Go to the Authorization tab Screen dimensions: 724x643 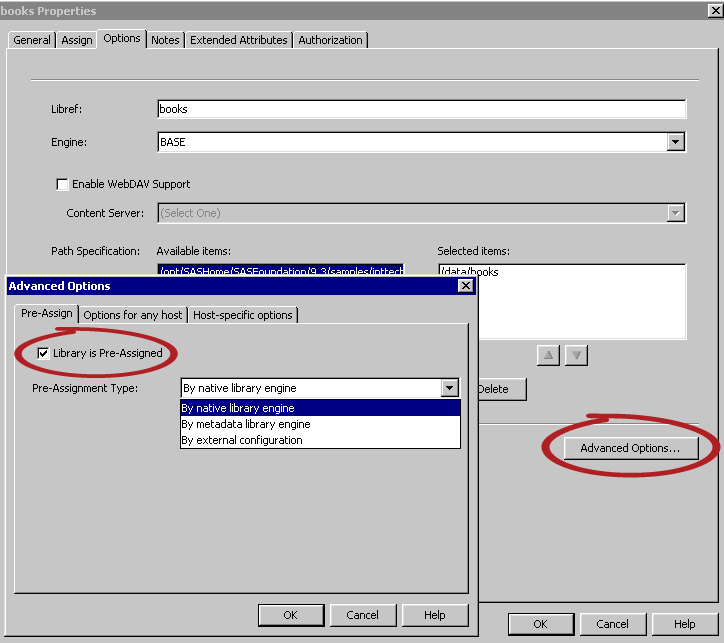330,40
